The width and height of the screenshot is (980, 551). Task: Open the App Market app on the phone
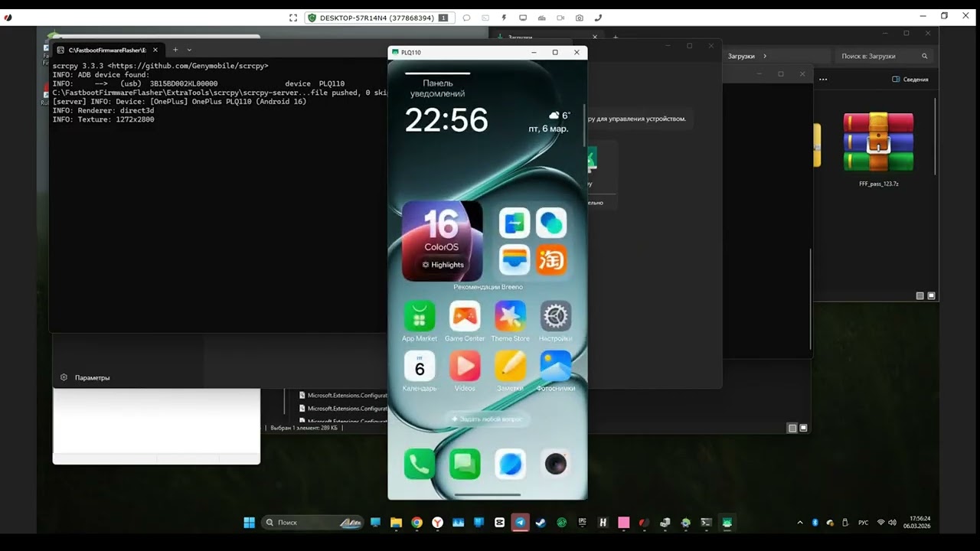(420, 315)
